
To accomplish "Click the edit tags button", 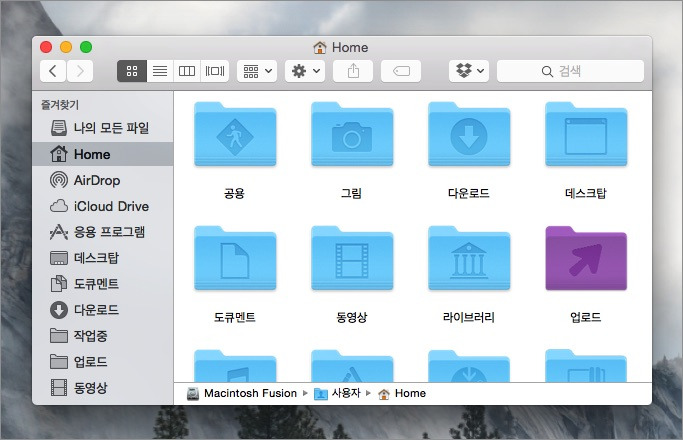I will click(x=401, y=71).
